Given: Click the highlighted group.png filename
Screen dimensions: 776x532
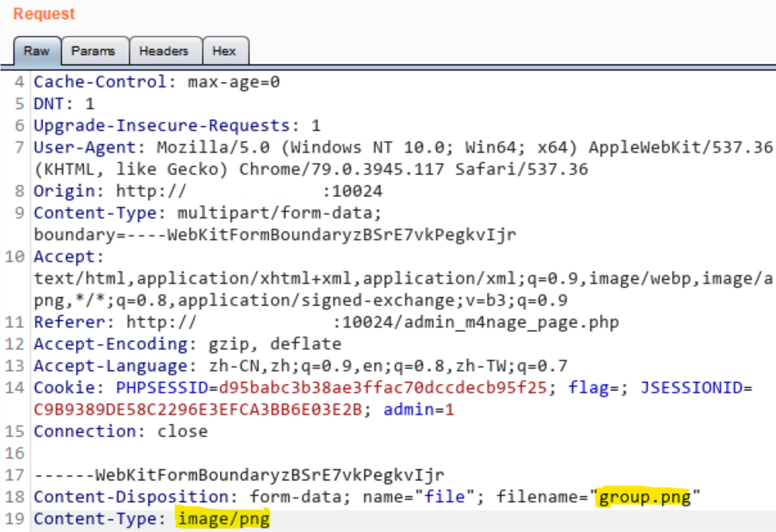Looking at the screenshot, I should (644, 498).
